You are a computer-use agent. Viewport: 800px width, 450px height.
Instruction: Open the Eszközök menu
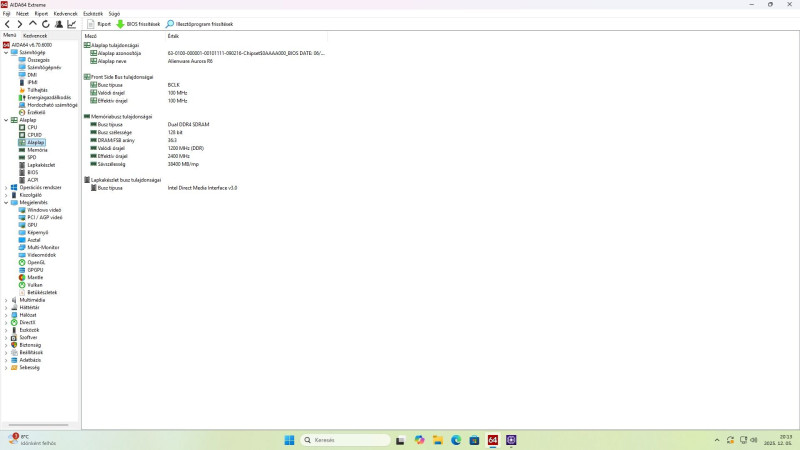point(93,14)
